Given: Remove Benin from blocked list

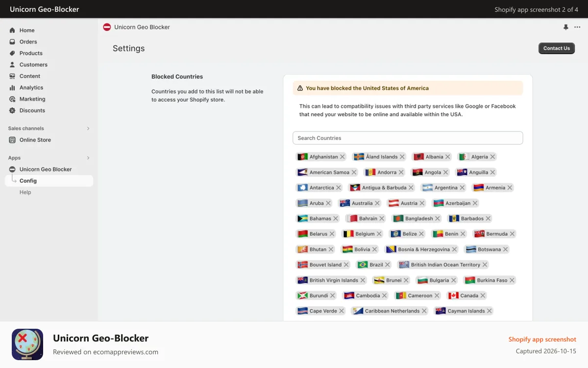Looking at the screenshot, I should click(463, 234).
